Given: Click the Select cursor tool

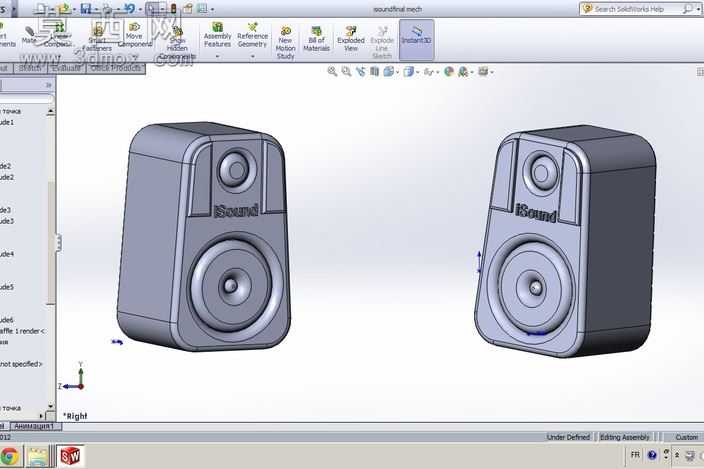Looking at the screenshot, I should pyautogui.click(x=152, y=9).
